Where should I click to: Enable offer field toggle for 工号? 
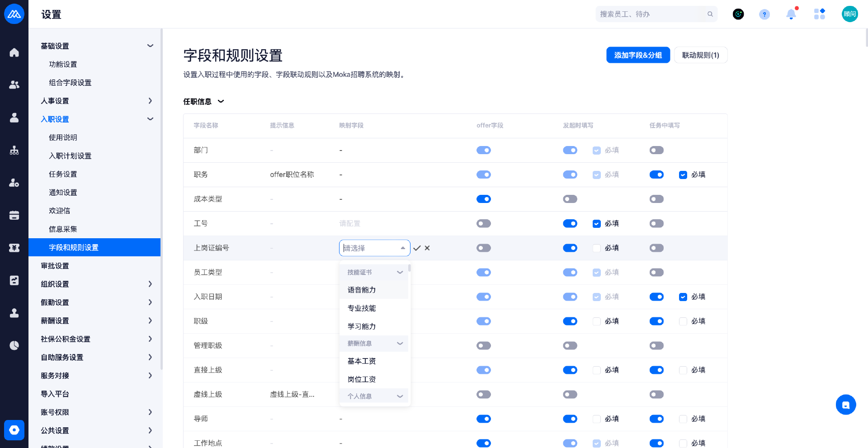tap(483, 224)
